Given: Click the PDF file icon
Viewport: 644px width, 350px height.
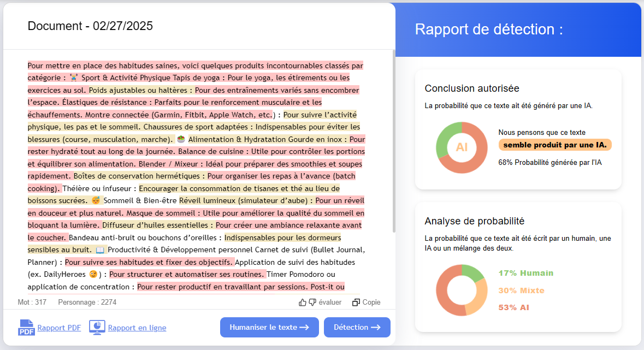Looking at the screenshot, I should (x=26, y=328).
